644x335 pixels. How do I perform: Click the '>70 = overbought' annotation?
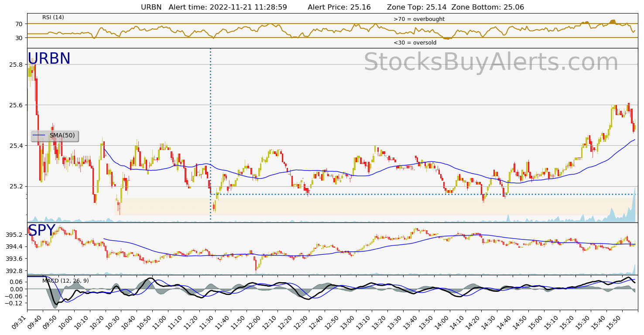pos(419,19)
